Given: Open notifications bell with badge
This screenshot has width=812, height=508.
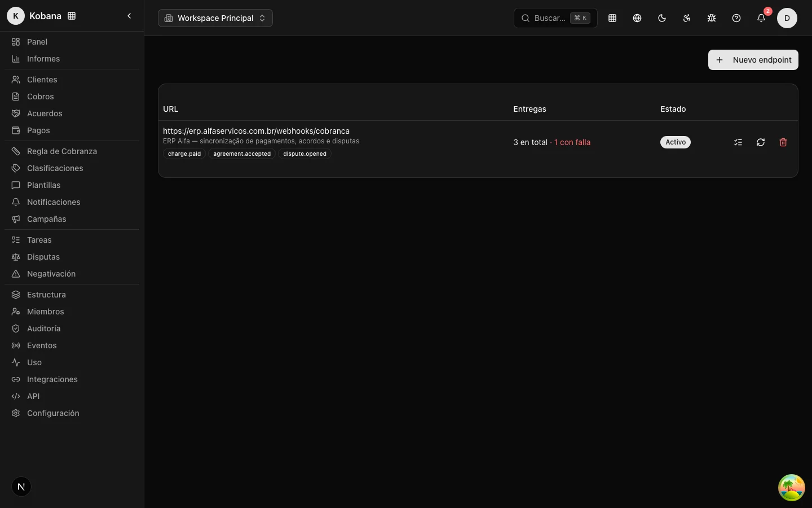Looking at the screenshot, I should tap(761, 18).
